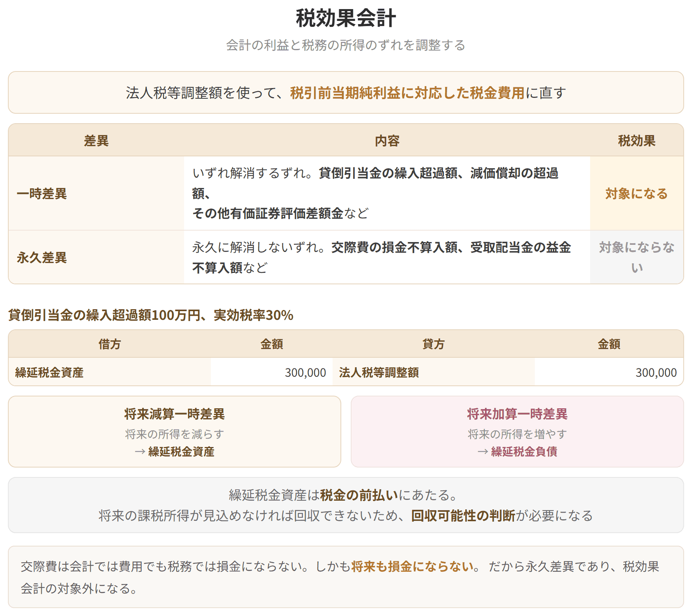The width and height of the screenshot is (692, 616).
Task: Click the highlighted phrase 税引前当期純利益に対応した税金費用
Action: click(x=407, y=93)
